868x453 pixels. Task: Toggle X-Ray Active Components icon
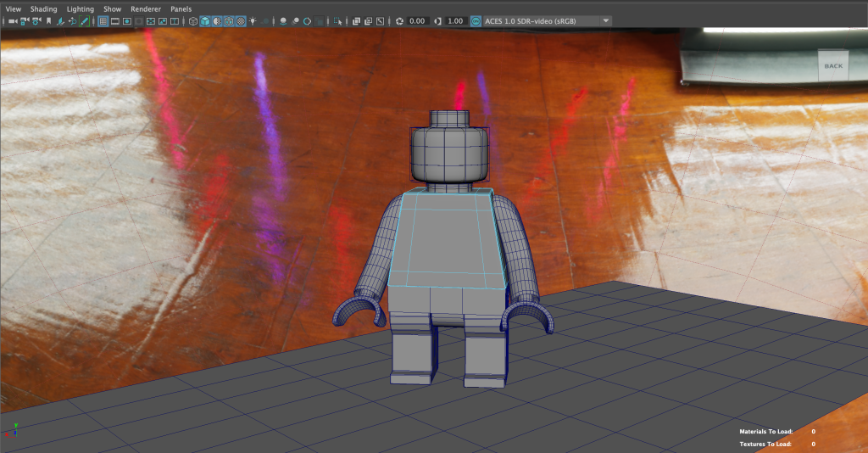(368, 21)
